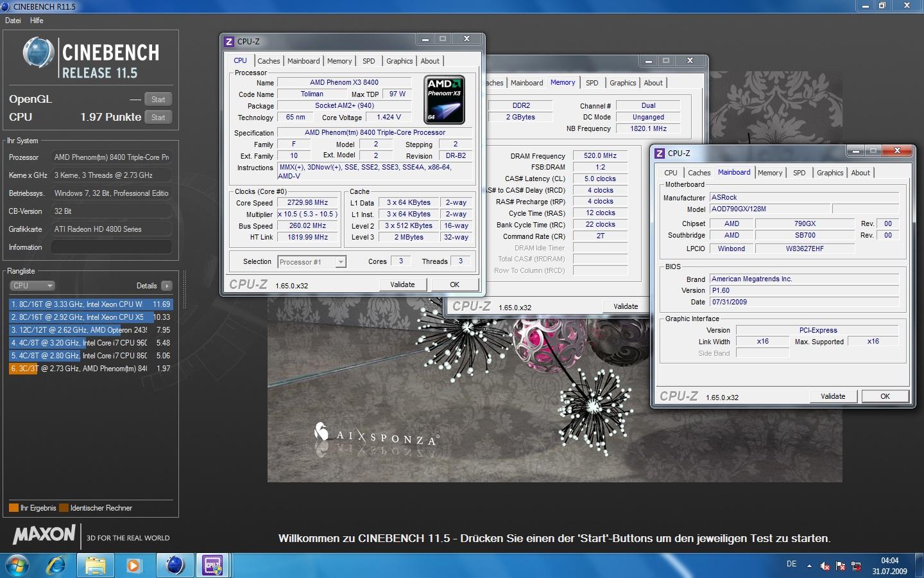
Task: Launch Internet Explorer from taskbar
Action: [x=56, y=565]
